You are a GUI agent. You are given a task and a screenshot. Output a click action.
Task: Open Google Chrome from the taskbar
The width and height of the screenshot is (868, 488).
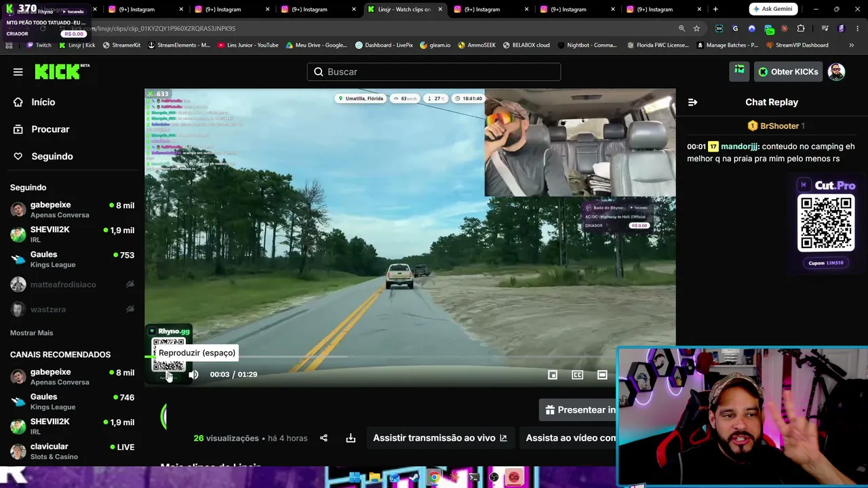pyautogui.click(x=434, y=478)
